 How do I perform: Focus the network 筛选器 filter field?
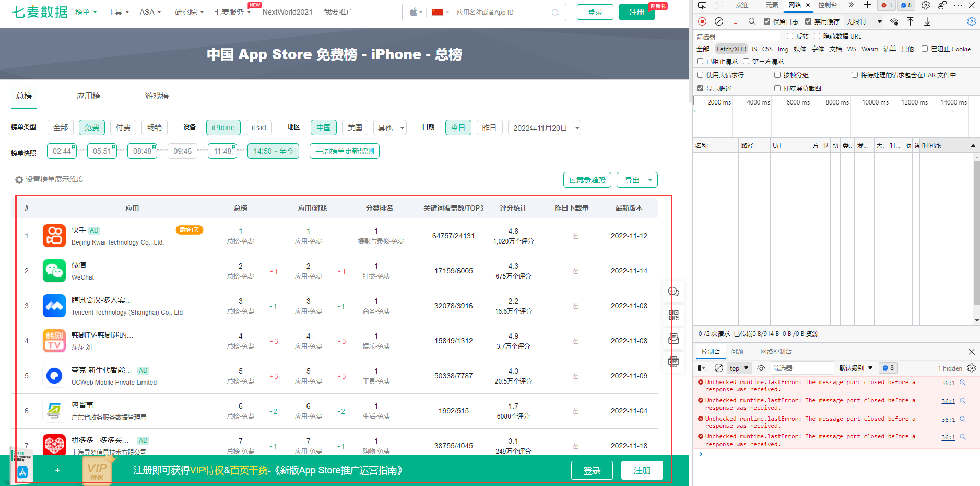point(737,36)
